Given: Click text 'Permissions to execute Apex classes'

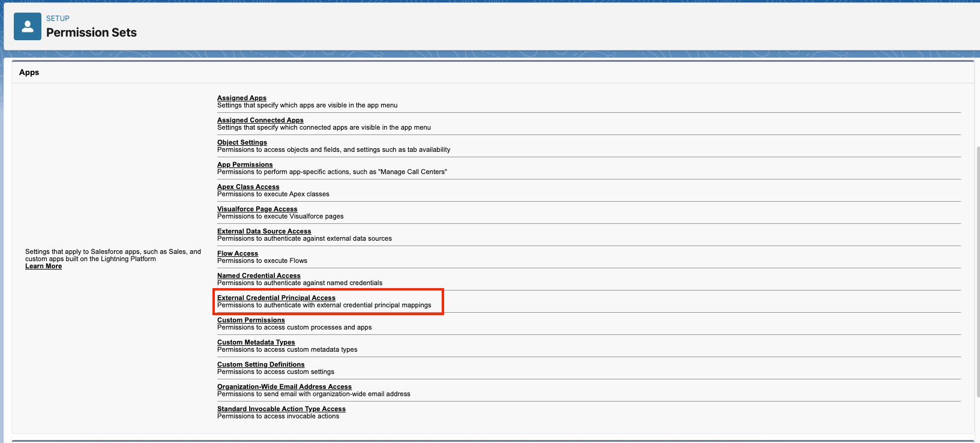Looking at the screenshot, I should point(273,194).
